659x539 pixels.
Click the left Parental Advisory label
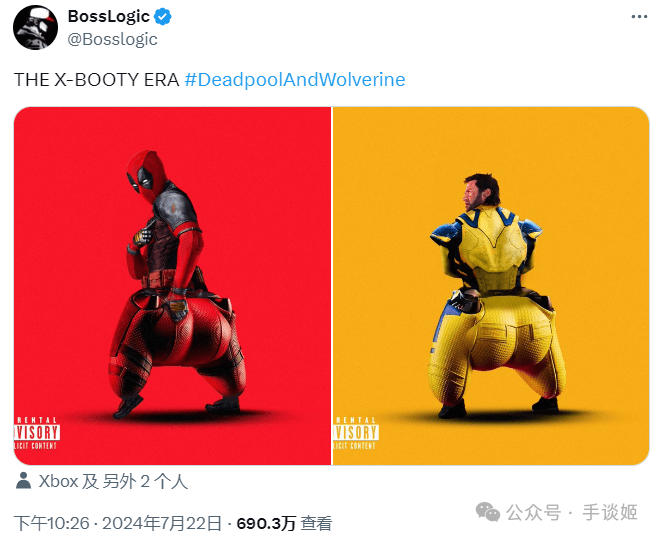click(37, 433)
